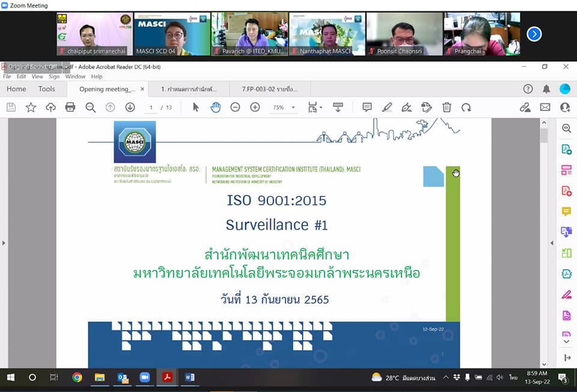Close the Opening meeting tab
Screen dimensions: 577x392
[x=142, y=89]
